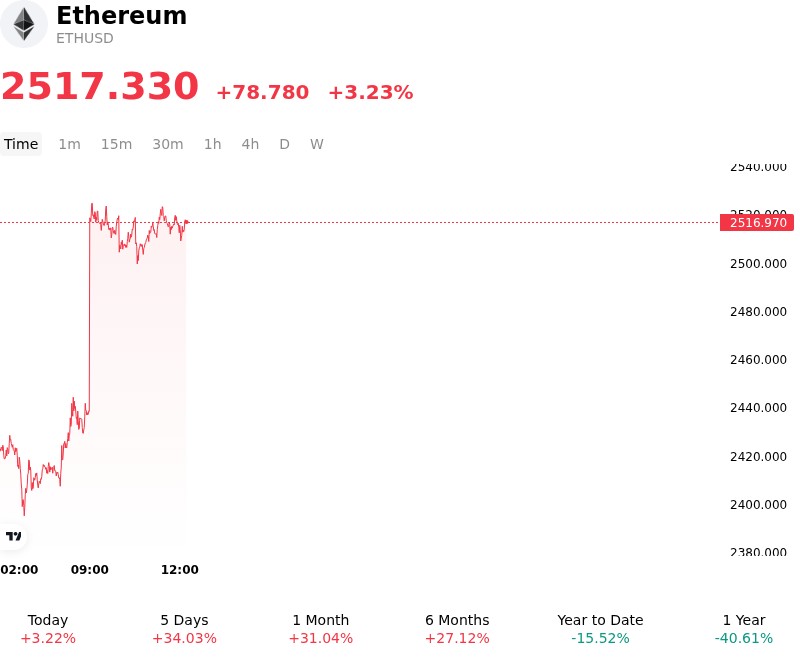The width and height of the screenshot is (800, 658).
Task: Choose the 30m timeframe
Action: (x=167, y=144)
